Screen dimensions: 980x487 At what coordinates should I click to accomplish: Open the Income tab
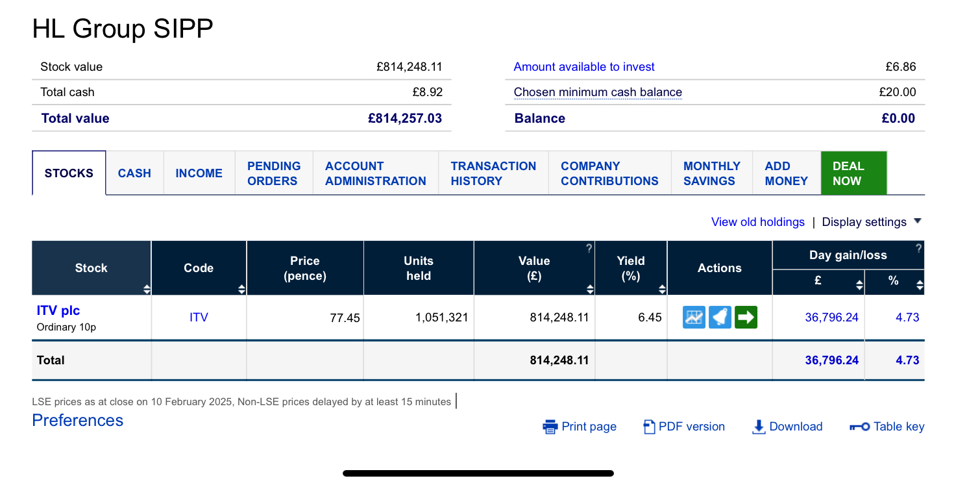[x=199, y=173]
